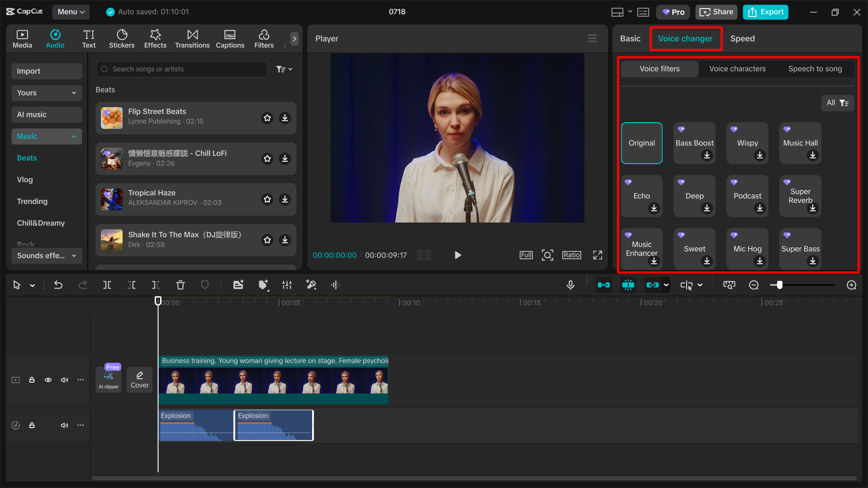Click the Split clip icon
Viewport: 868px width, 488px height.
pyautogui.click(x=107, y=285)
